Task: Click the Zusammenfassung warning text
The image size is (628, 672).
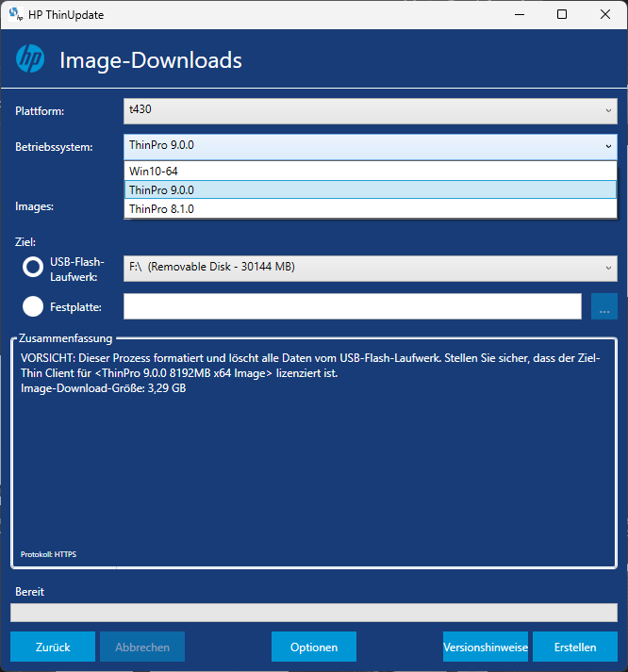Action: [310, 366]
